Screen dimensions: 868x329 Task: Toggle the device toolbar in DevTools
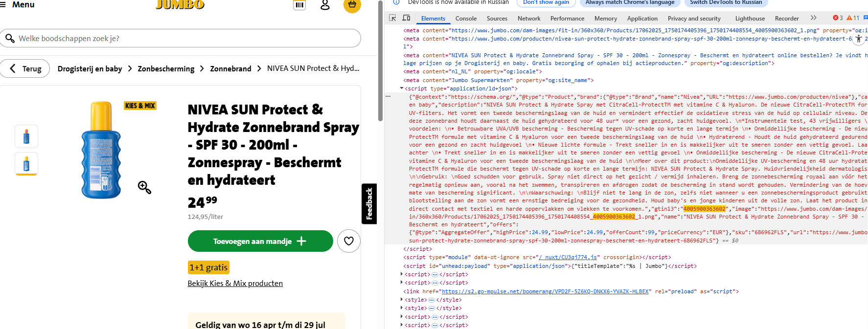click(x=406, y=18)
